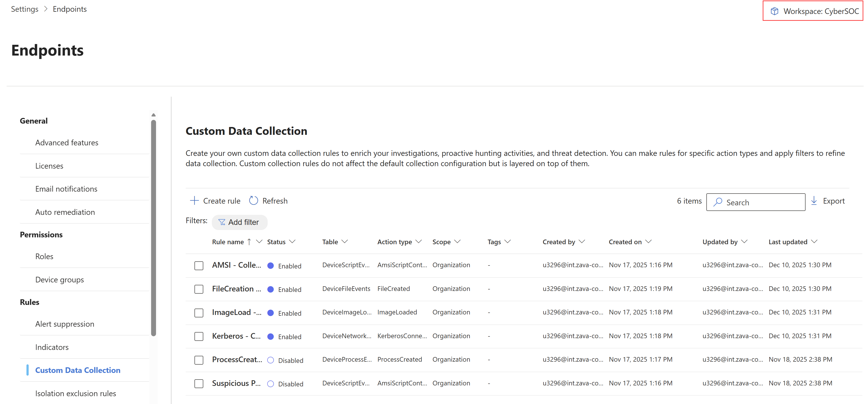Open Rule name column dropdown chevron
Viewport: 868px width, 404px height.
(259, 242)
